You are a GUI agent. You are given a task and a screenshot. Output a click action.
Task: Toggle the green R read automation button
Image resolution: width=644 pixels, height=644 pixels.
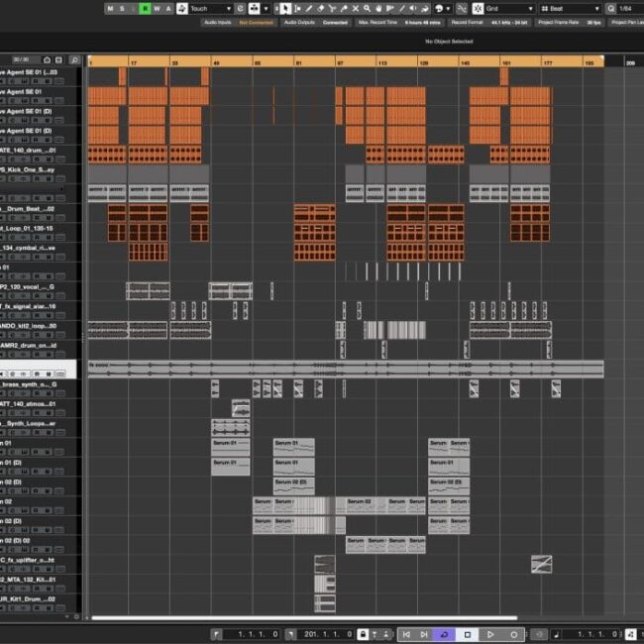(x=145, y=8)
